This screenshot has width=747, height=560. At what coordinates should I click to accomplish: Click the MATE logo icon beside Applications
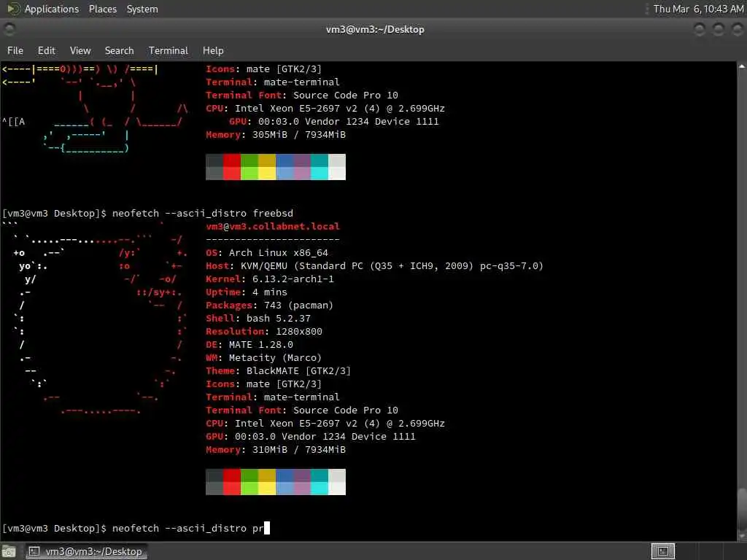coord(13,9)
